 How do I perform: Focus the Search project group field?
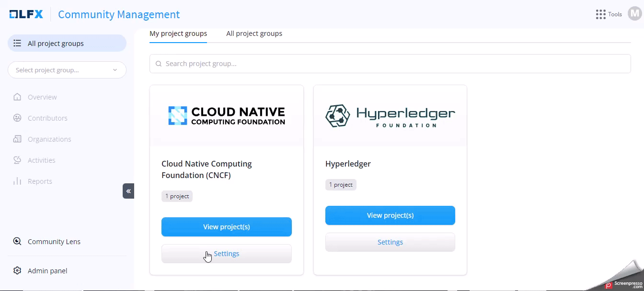pyautogui.click(x=390, y=64)
